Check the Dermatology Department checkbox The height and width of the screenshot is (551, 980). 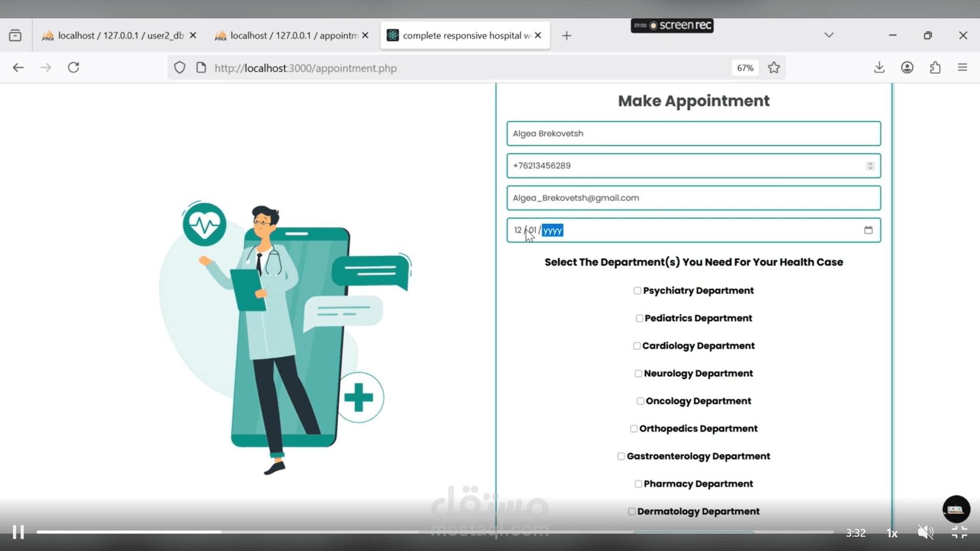[x=632, y=512]
